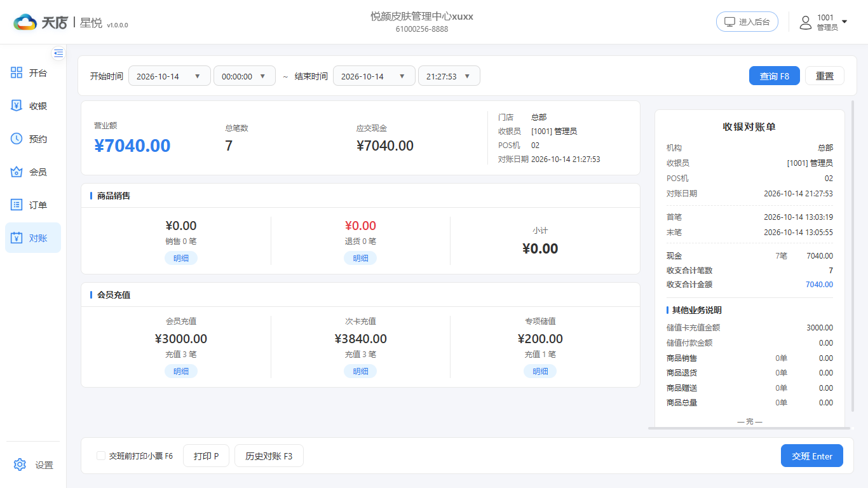Open the end time 21:27:53 dropdown
The width and height of the screenshot is (868, 488).
[449, 76]
